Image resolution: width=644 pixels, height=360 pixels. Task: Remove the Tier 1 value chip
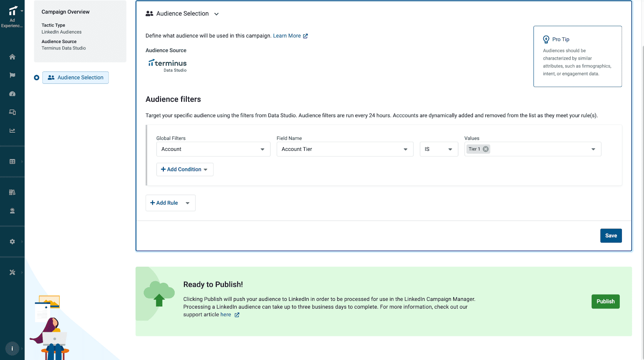486,149
